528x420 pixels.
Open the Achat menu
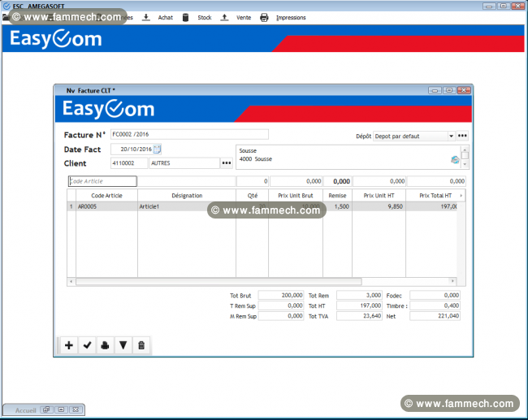tap(166, 18)
